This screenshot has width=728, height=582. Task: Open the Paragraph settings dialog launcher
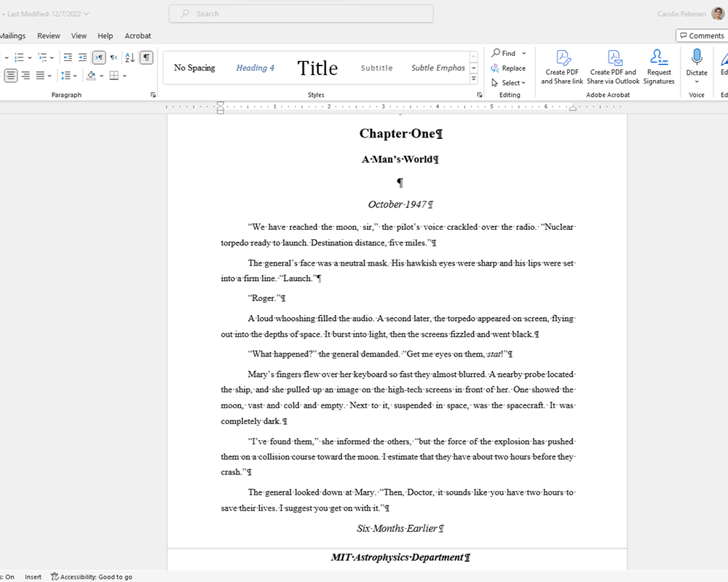tap(153, 95)
